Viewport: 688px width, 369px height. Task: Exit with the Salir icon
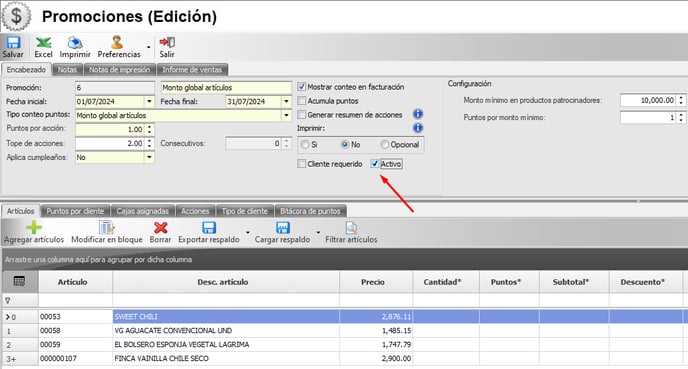coord(167,43)
